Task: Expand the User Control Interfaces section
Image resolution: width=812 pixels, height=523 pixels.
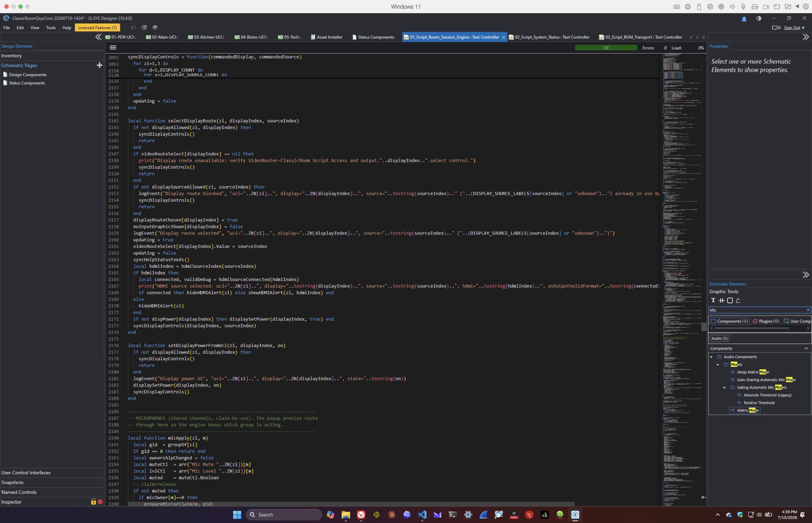Action: 52,473
